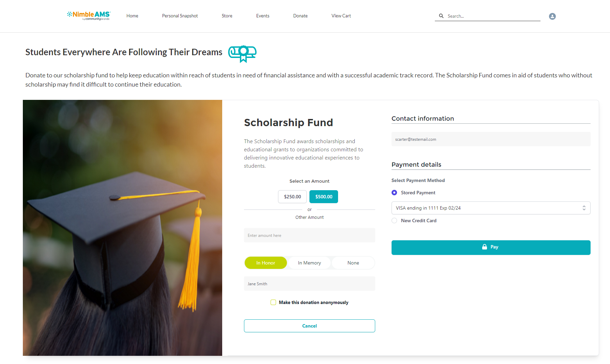Navigate to the Store menu item

tap(227, 16)
